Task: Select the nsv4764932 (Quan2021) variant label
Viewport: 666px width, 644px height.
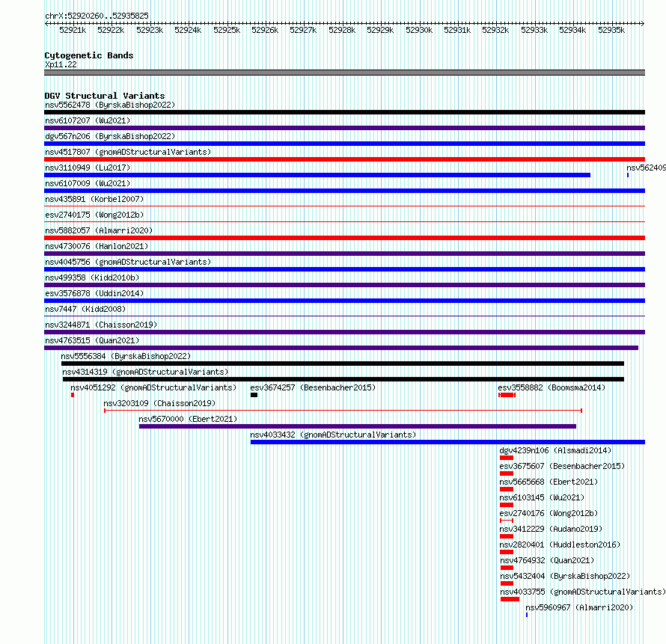Action: pos(547,560)
